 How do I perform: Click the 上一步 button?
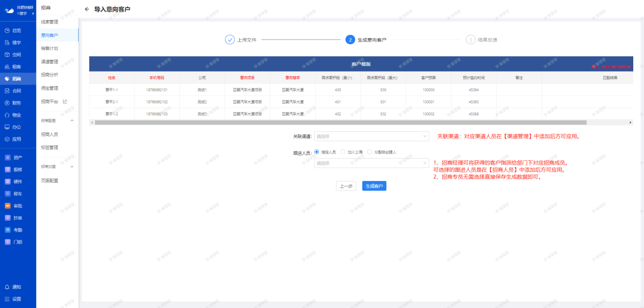tap(346, 186)
